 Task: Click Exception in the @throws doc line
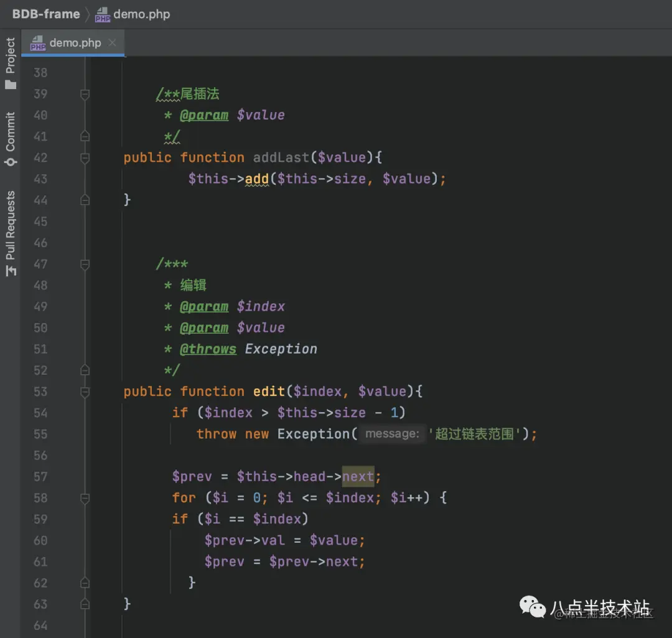coord(281,349)
